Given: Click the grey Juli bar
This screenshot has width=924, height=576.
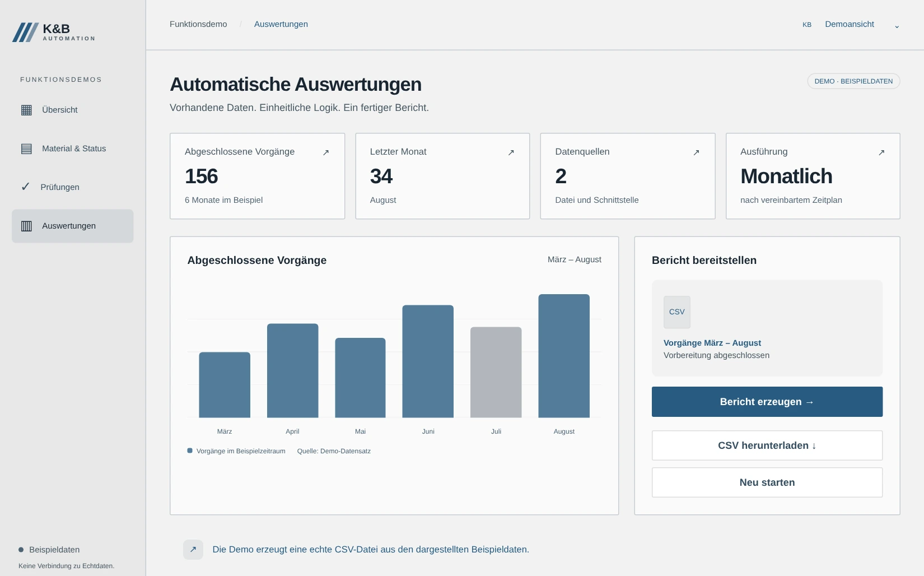Looking at the screenshot, I should click(496, 373).
